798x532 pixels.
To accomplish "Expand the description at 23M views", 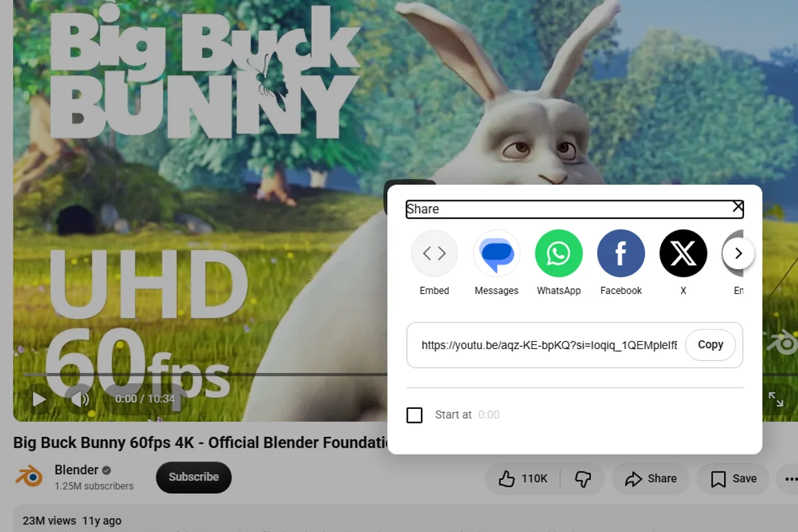I will tap(72, 521).
